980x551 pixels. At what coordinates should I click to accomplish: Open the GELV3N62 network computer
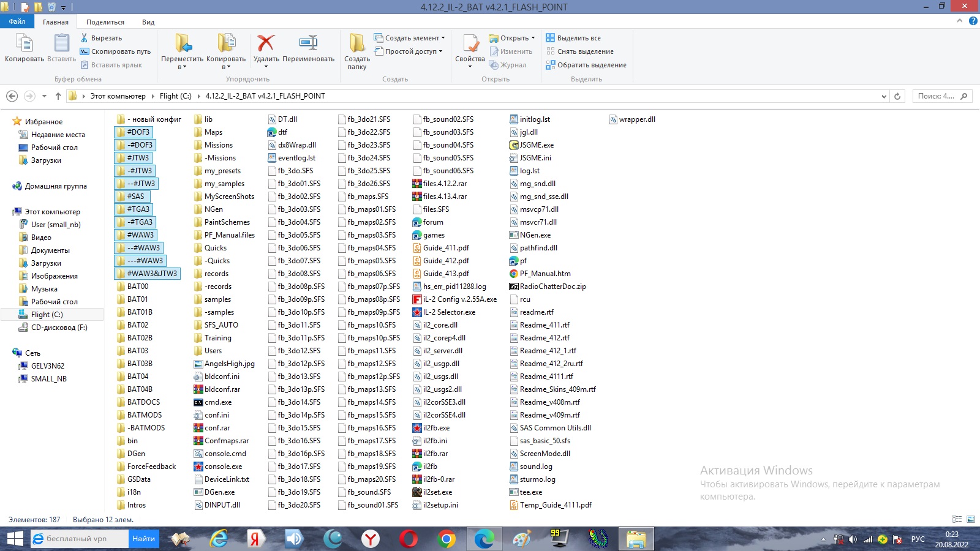coord(48,366)
